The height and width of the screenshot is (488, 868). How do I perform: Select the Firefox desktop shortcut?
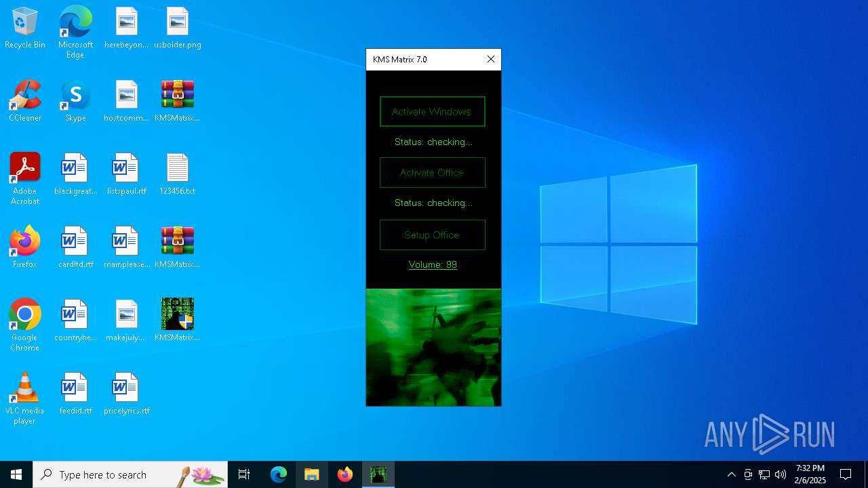coord(25,248)
